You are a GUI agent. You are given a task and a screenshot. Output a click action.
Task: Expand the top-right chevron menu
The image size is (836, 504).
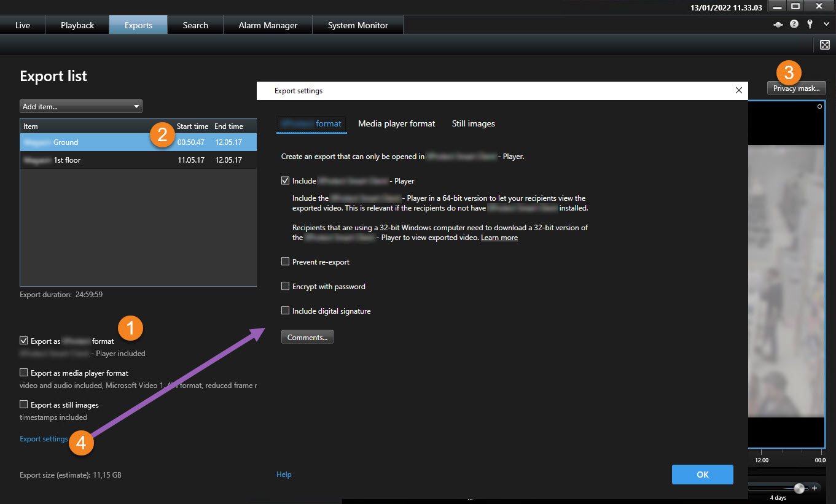click(x=826, y=25)
